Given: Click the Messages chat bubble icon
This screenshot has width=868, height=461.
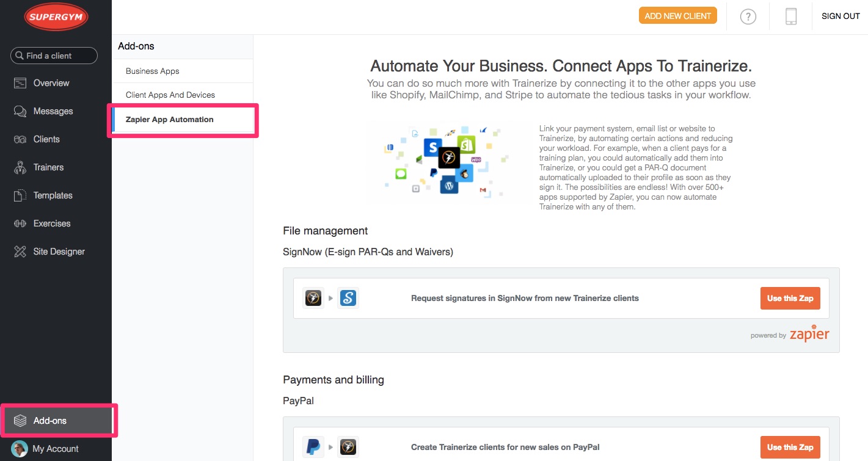Looking at the screenshot, I should (x=20, y=111).
